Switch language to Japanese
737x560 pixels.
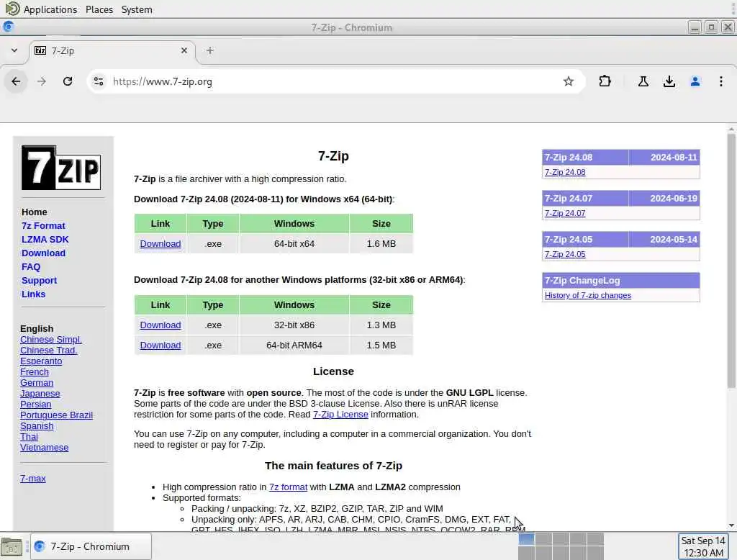(x=40, y=394)
